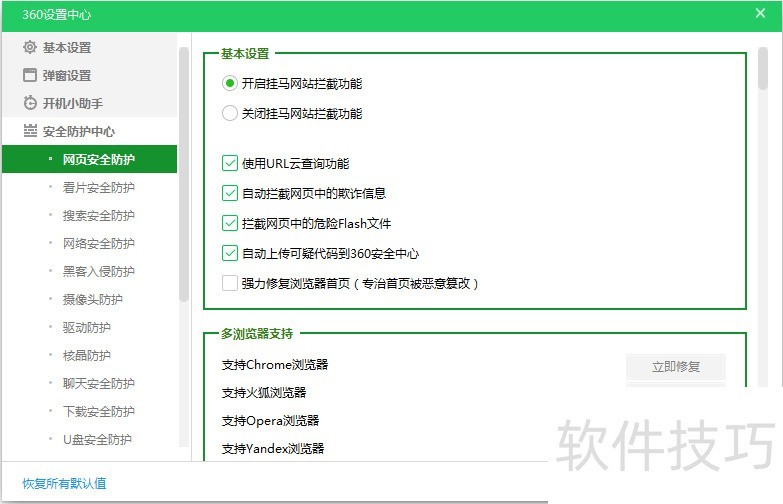Select 核晶防护 sidebar item
The image size is (783, 504).
(90, 355)
